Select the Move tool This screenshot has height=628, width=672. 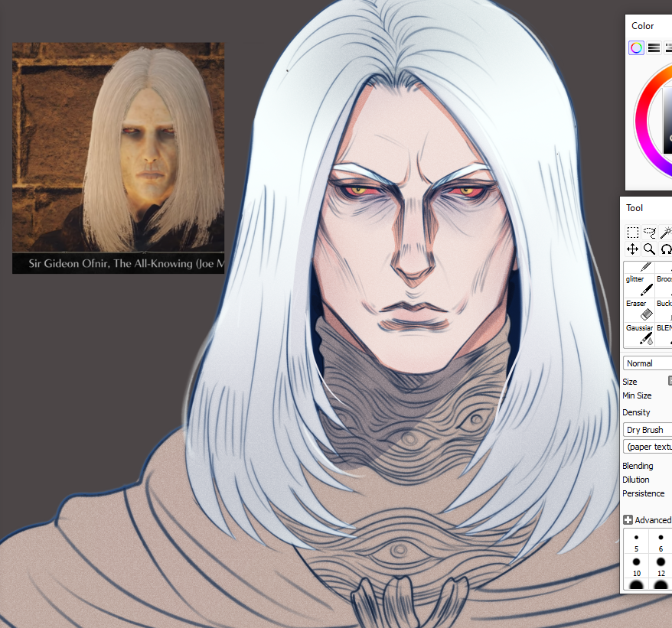pyautogui.click(x=632, y=249)
